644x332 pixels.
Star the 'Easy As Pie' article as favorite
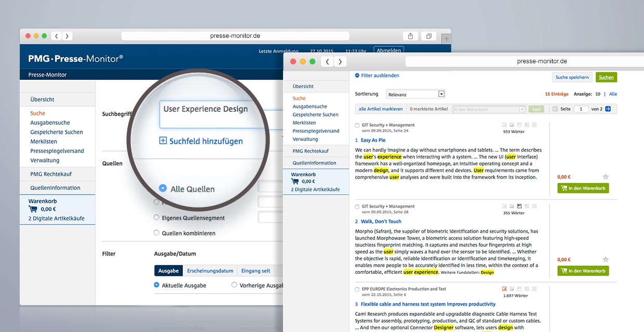(x=605, y=177)
